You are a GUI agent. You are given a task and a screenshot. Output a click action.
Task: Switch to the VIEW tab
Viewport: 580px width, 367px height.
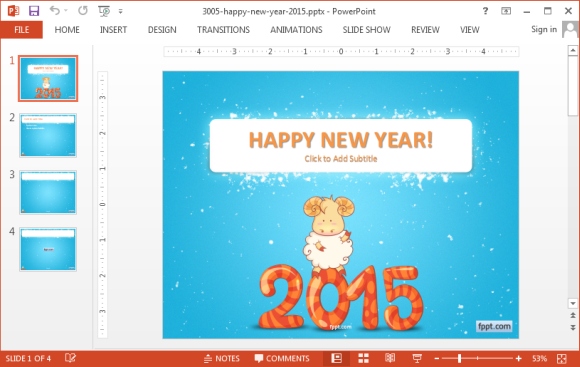pyautogui.click(x=469, y=30)
